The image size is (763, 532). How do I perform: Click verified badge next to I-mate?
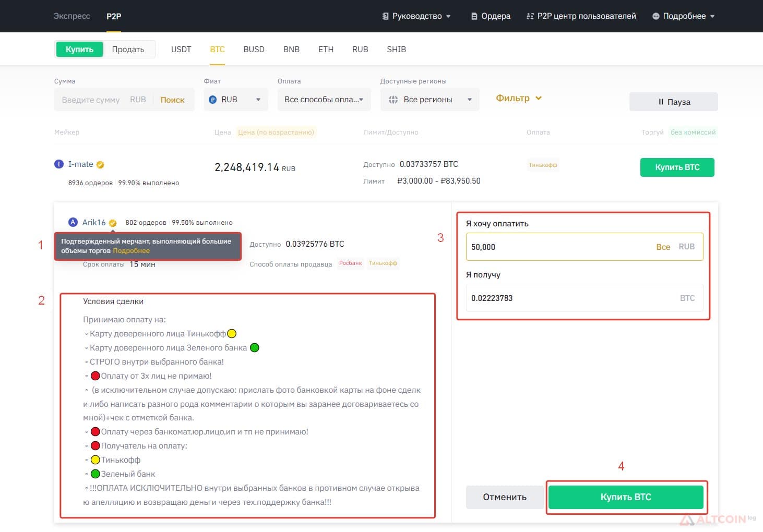click(x=100, y=165)
